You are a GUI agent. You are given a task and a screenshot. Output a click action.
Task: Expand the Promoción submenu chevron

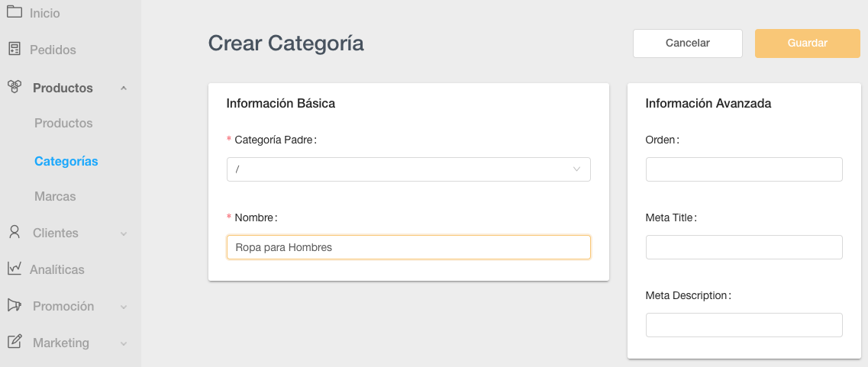coord(124,307)
